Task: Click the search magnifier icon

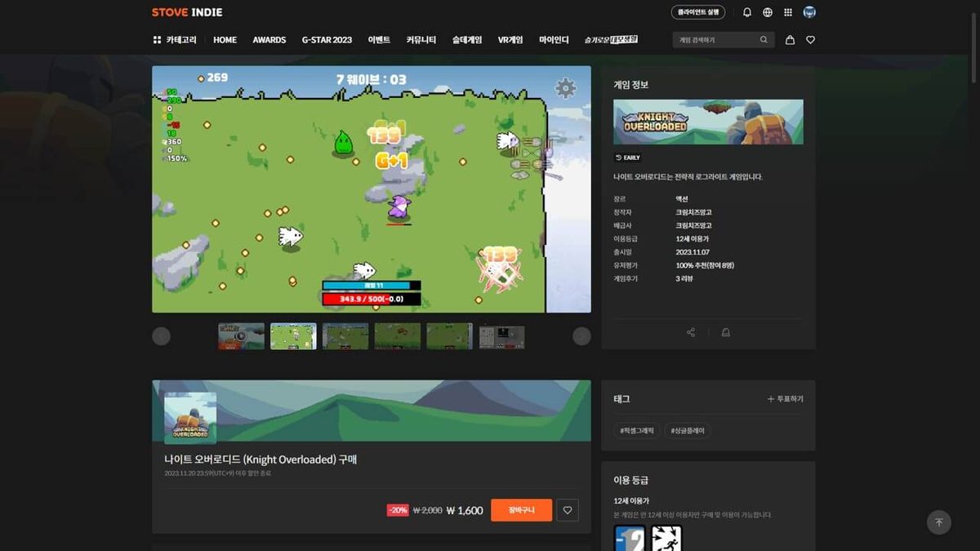Action: coord(764,40)
